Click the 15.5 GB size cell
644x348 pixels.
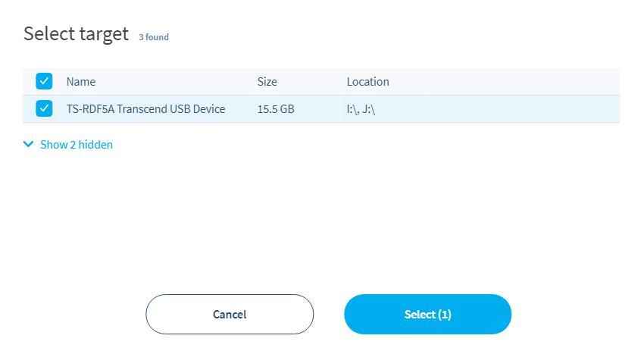coord(276,109)
